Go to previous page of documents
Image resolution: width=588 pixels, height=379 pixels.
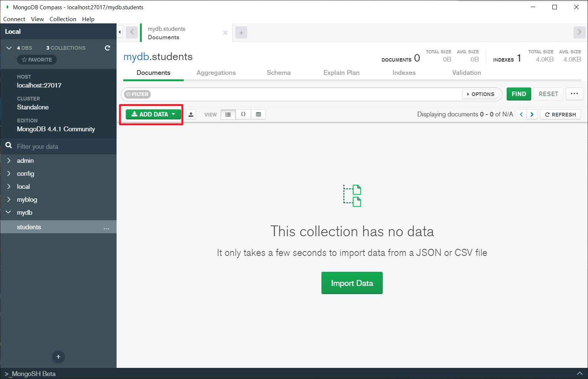click(x=521, y=115)
